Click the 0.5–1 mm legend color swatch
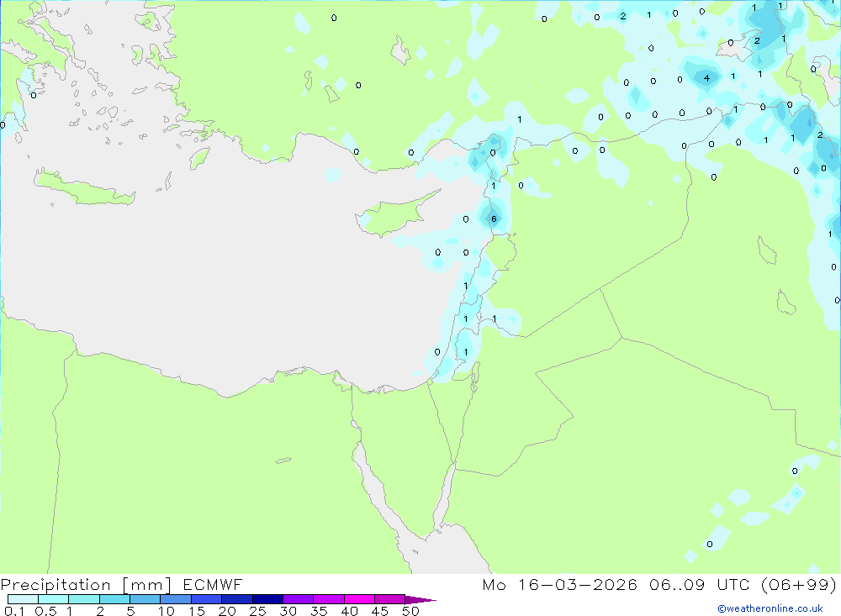 (53, 599)
